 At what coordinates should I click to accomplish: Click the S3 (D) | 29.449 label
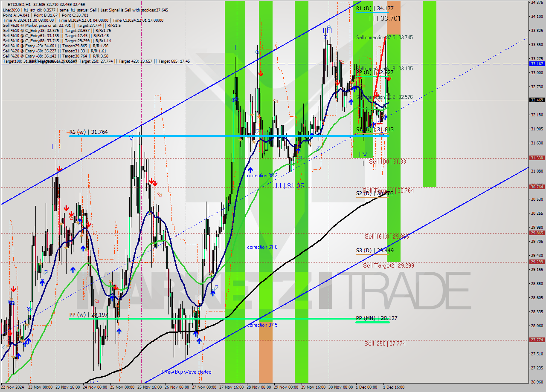tap(375, 251)
